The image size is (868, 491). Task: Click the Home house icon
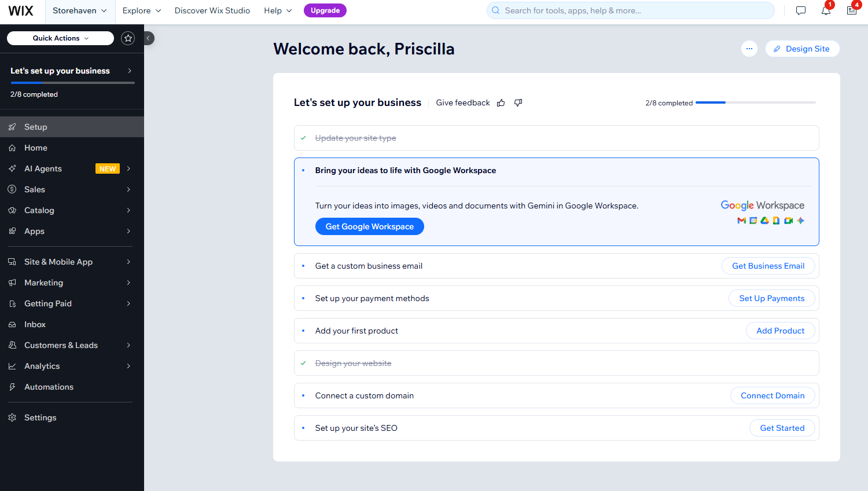(x=12, y=148)
